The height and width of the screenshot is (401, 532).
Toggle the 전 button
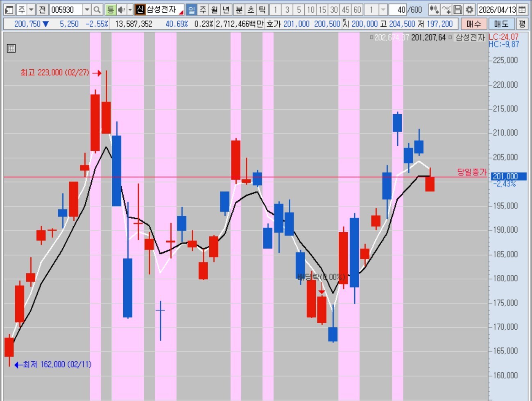coord(42,9)
